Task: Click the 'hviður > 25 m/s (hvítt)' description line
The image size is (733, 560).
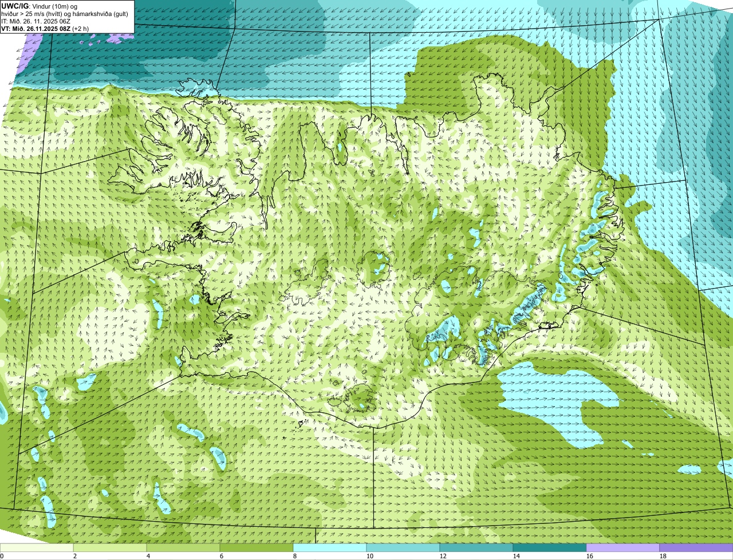Action: tap(66, 14)
